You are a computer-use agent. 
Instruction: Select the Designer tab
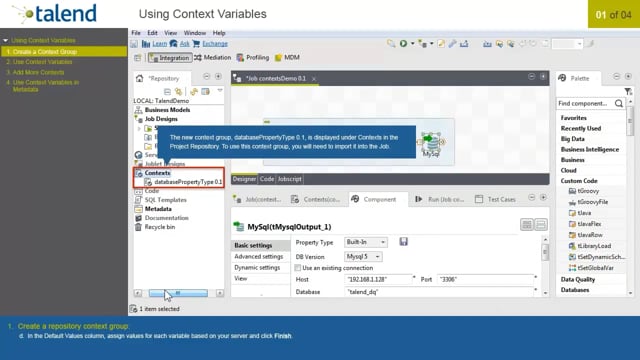coord(244,179)
